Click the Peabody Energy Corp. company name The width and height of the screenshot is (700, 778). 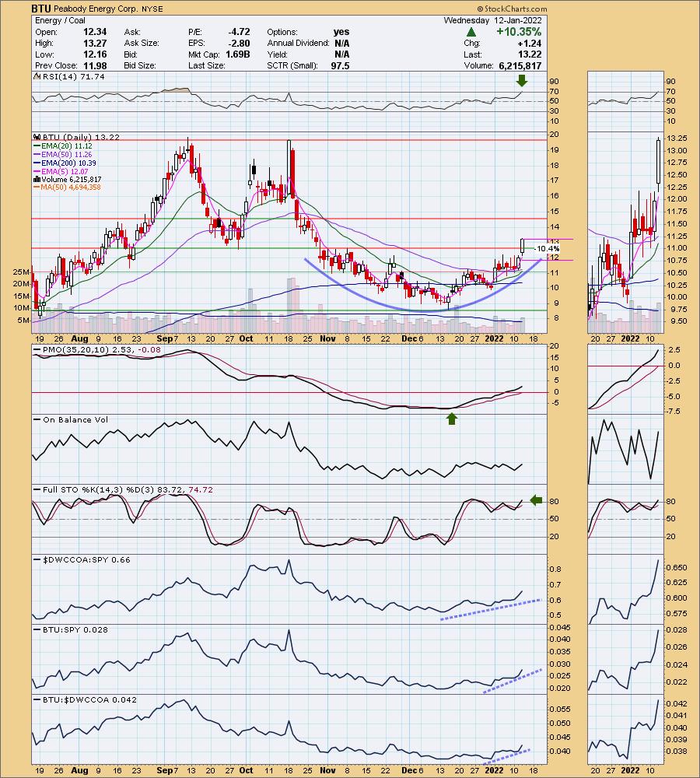pyautogui.click(x=96, y=9)
